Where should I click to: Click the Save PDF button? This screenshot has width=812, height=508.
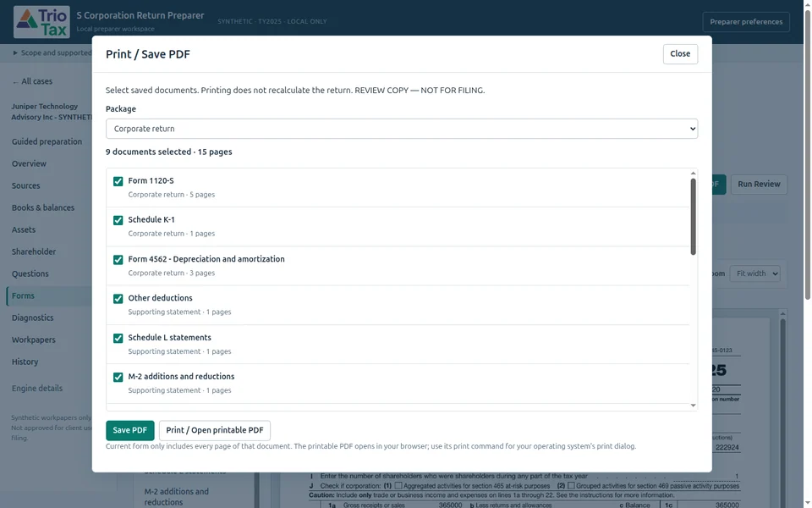click(x=130, y=430)
